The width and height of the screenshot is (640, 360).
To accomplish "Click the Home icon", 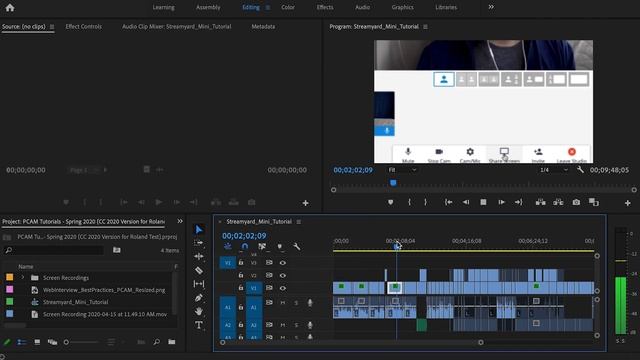I will (x=10, y=7).
